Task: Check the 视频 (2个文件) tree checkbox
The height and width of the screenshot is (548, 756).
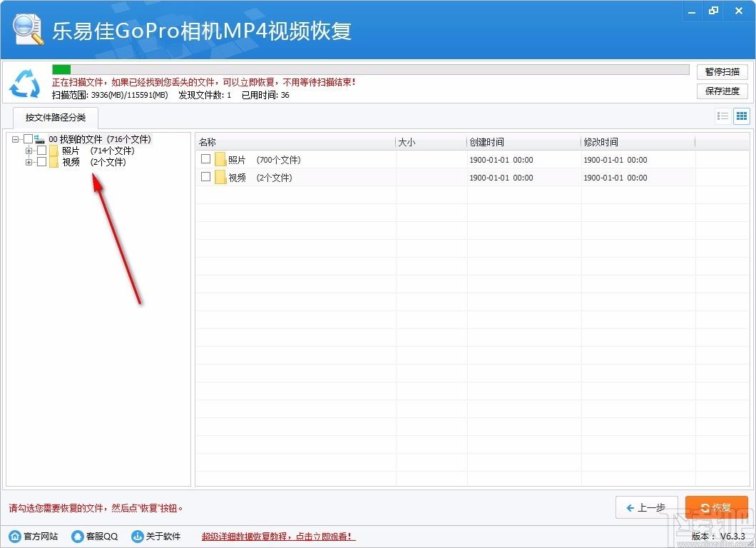Action: (x=42, y=162)
